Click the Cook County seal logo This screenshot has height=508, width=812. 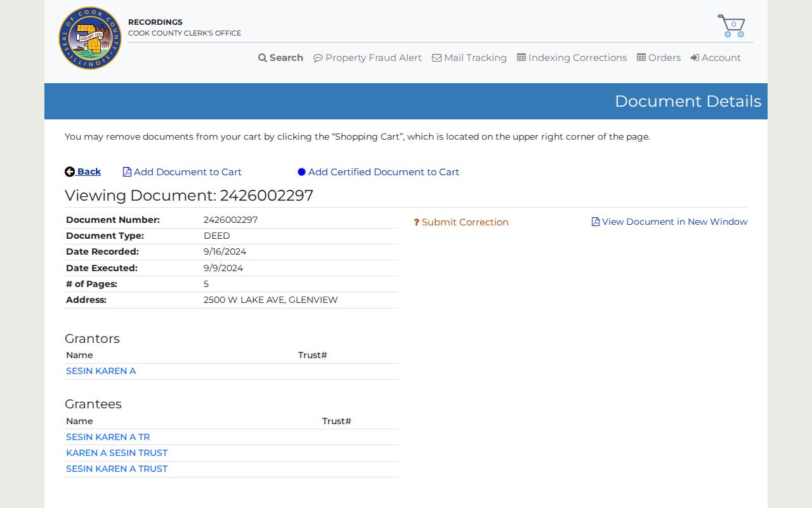point(90,38)
